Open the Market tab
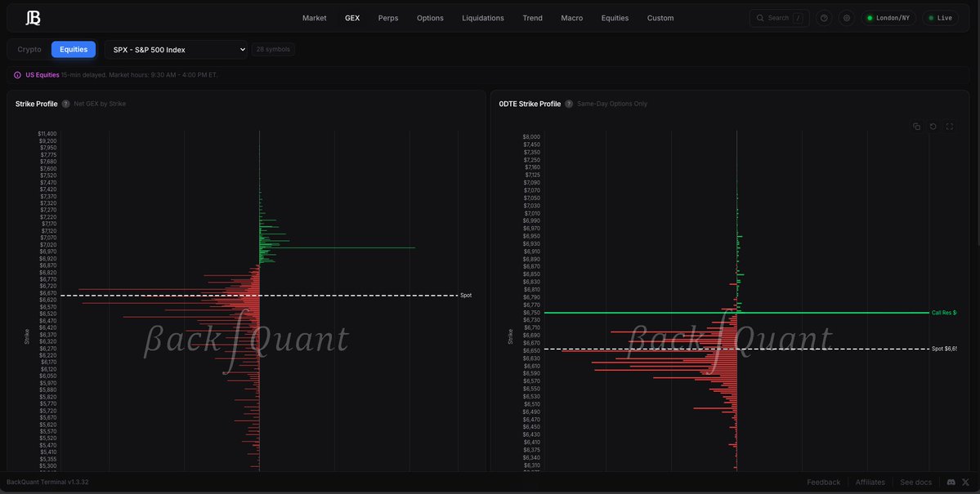980x494 pixels. 315,18
